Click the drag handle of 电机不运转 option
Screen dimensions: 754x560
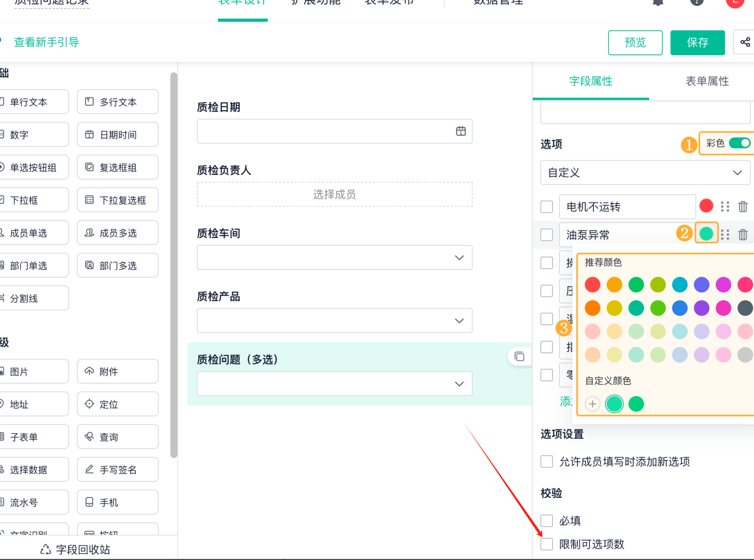pos(725,206)
